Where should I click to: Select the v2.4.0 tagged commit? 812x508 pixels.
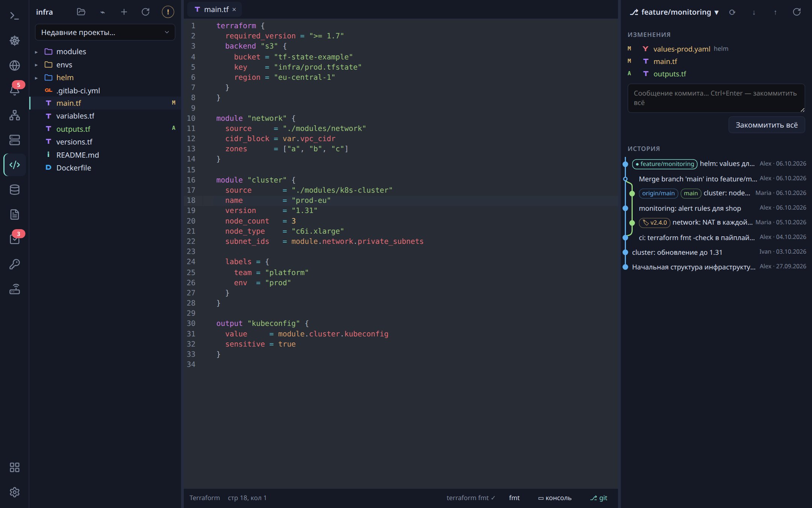(716, 223)
